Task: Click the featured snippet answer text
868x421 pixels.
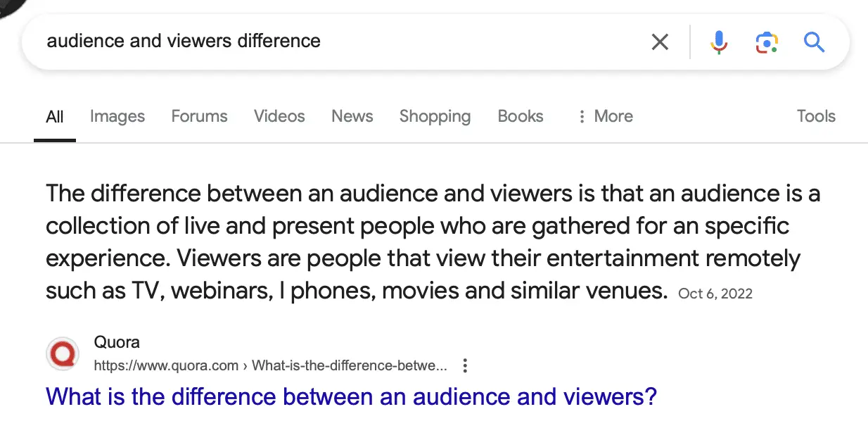Action: point(422,241)
